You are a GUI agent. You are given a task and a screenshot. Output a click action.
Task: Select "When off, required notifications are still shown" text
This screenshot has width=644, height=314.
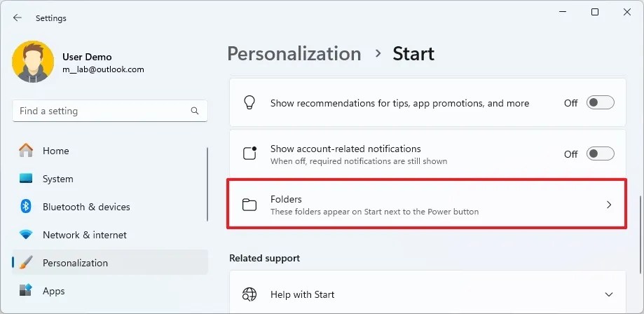click(359, 161)
